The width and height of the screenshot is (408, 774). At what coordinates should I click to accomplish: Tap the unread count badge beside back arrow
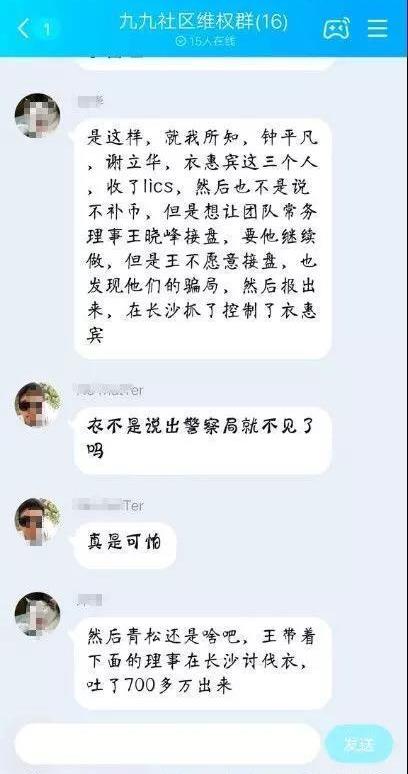pyautogui.click(x=47, y=30)
